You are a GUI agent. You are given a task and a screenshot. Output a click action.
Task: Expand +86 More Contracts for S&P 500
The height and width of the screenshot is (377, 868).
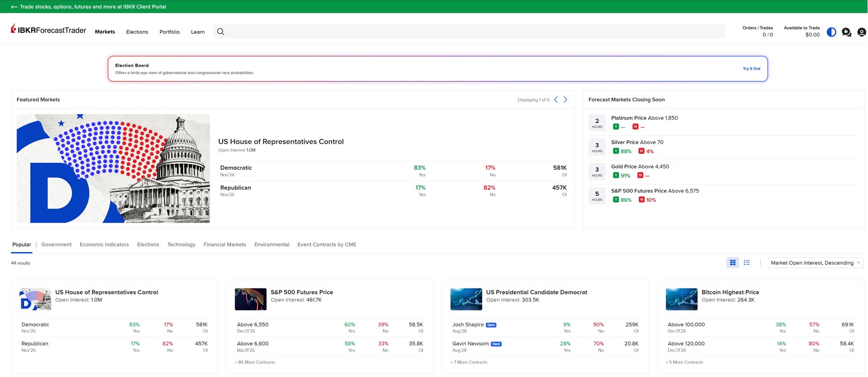255,362
